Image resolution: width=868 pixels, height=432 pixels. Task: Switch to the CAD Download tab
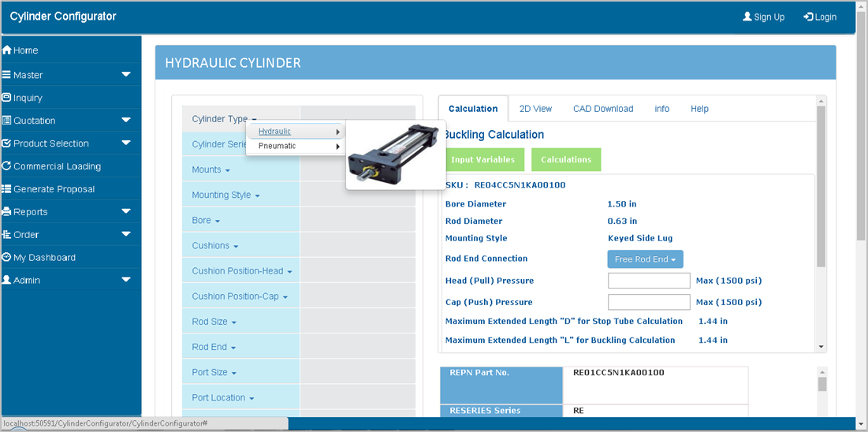[x=603, y=109]
